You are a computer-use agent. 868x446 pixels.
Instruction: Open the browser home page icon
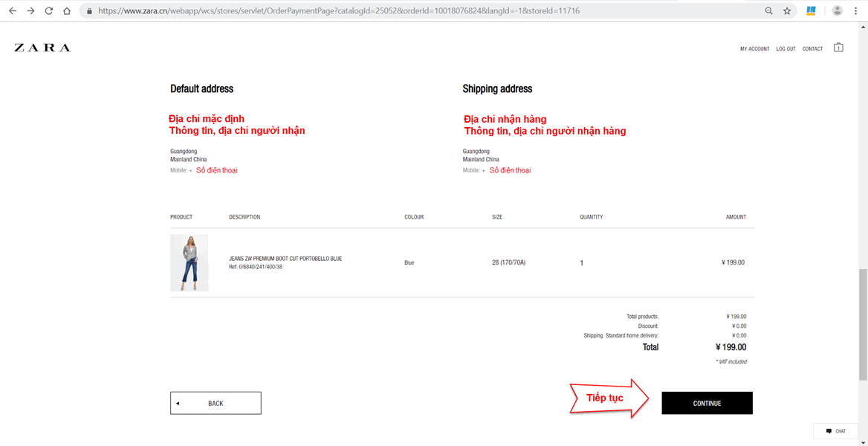pos(66,10)
